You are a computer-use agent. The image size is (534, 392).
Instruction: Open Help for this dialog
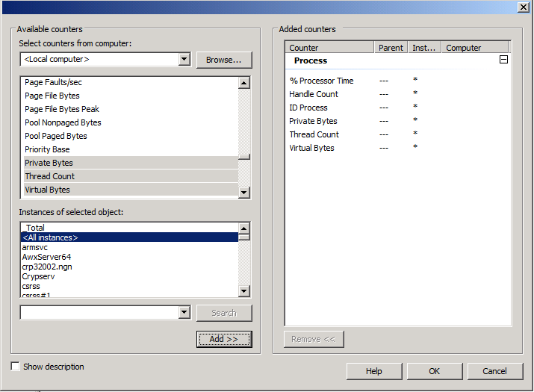coord(373,371)
